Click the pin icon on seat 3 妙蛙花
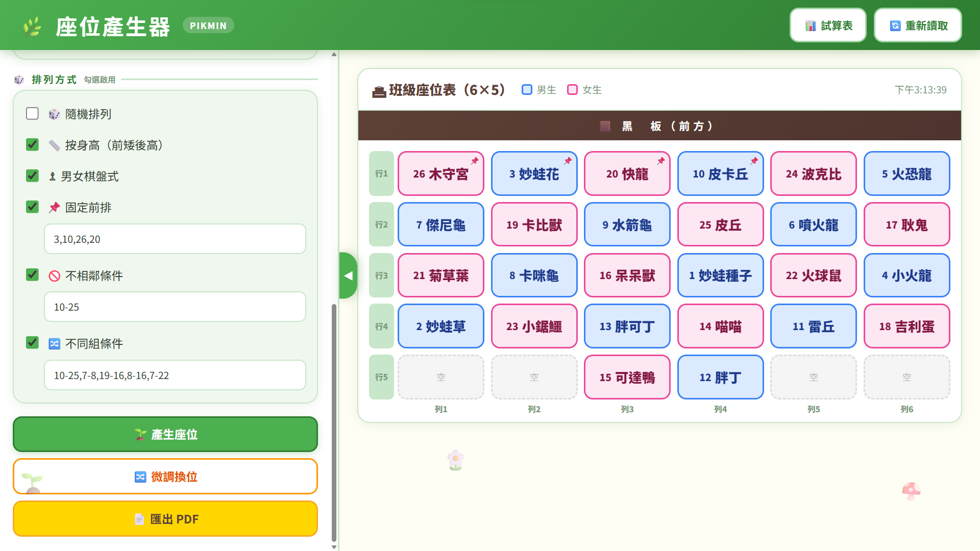Image resolution: width=980 pixels, height=551 pixels. click(x=568, y=161)
